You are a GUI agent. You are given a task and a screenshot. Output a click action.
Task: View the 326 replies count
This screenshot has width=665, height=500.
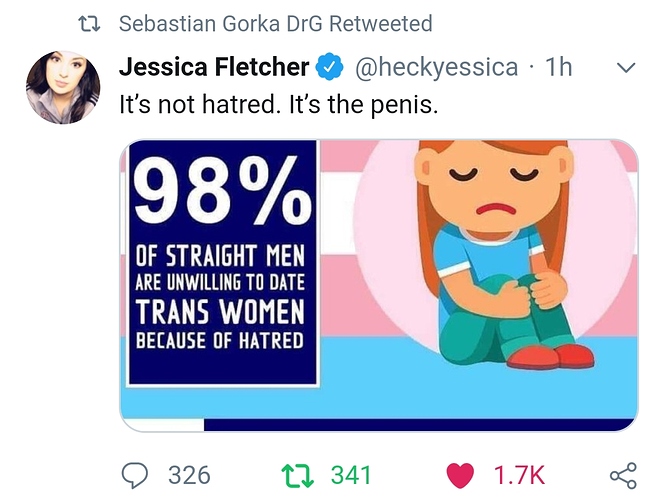[x=189, y=475]
